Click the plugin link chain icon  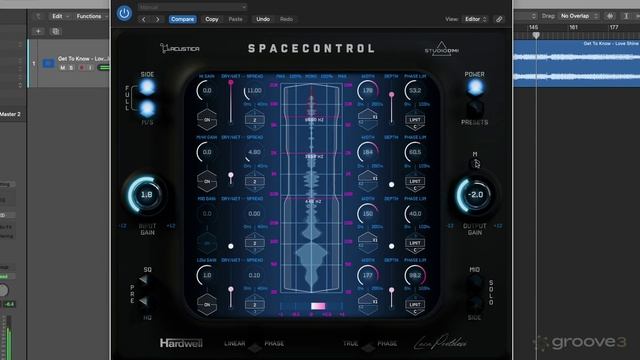tap(499, 19)
